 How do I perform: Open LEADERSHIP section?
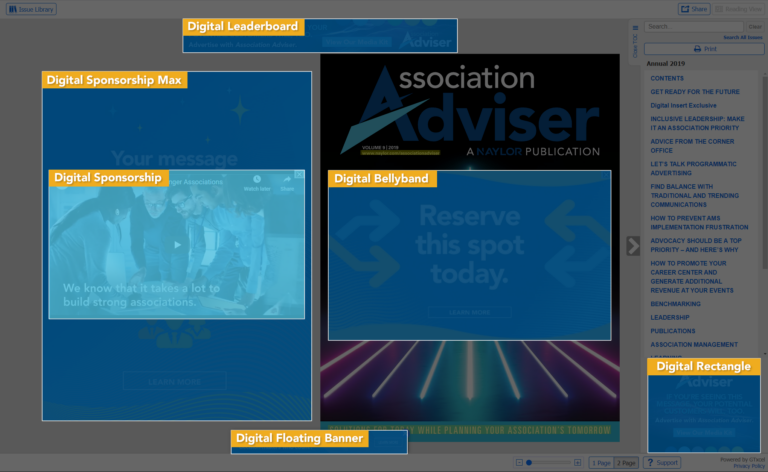pyautogui.click(x=670, y=317)
